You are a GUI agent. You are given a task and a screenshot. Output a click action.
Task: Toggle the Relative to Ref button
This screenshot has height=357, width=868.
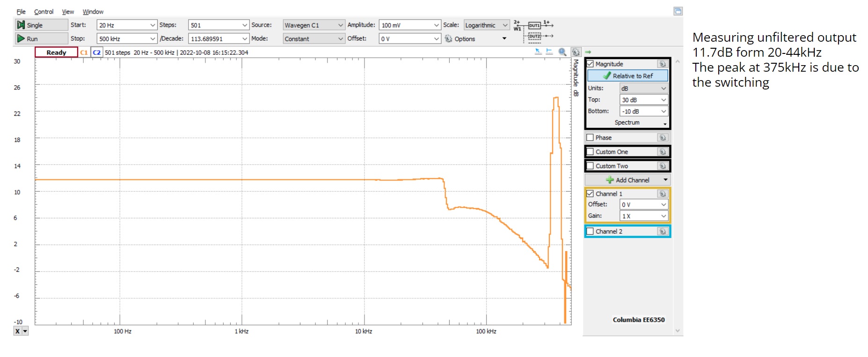click(627, 75)
